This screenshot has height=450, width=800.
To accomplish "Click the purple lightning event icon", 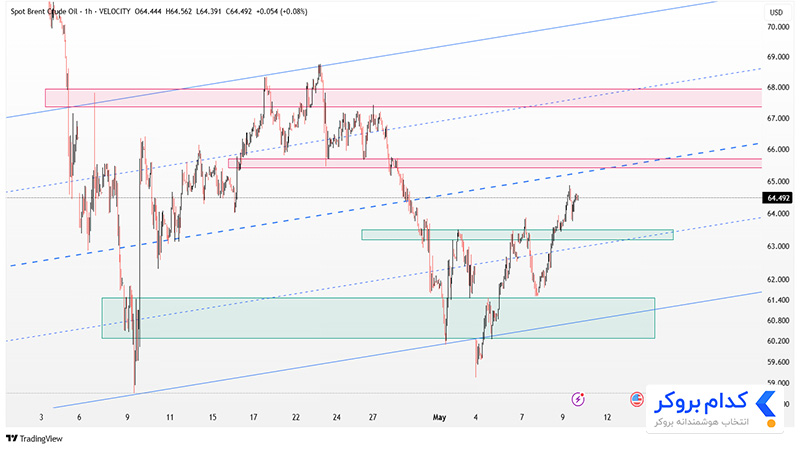I will [578, 399].
